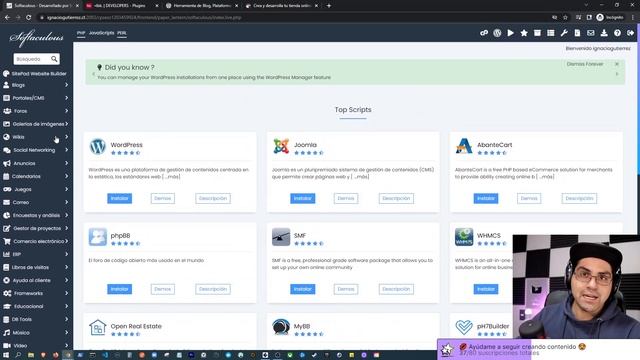Click the Open Real Estate logo icon
Viewport: 640px width, 360px height.
coord(98,327)
